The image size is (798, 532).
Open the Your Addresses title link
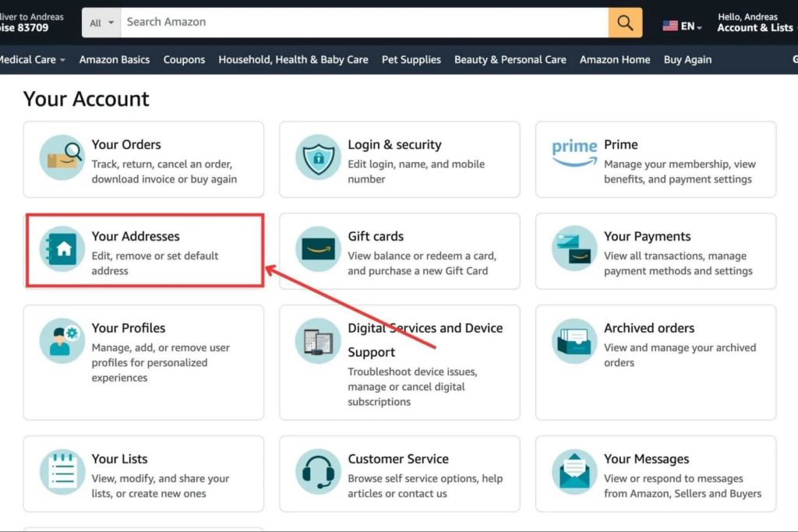(x=136, y=236)
